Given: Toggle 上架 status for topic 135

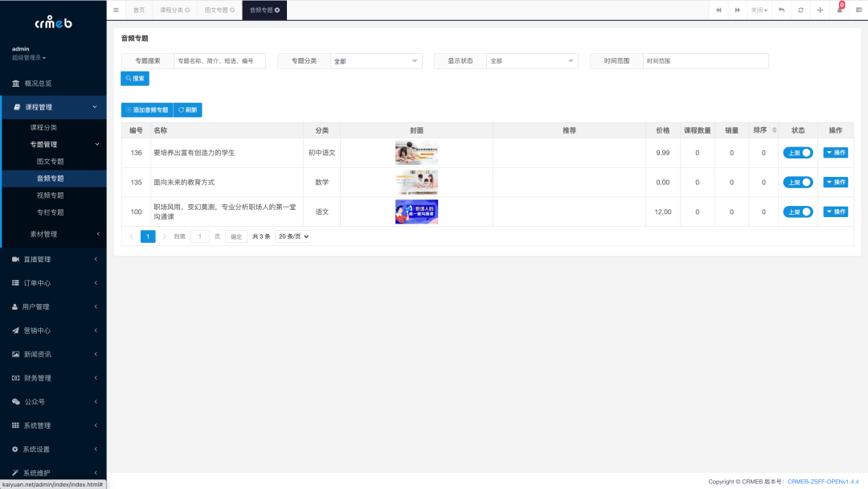Looking at the screenshot, I should coord(797,182).
